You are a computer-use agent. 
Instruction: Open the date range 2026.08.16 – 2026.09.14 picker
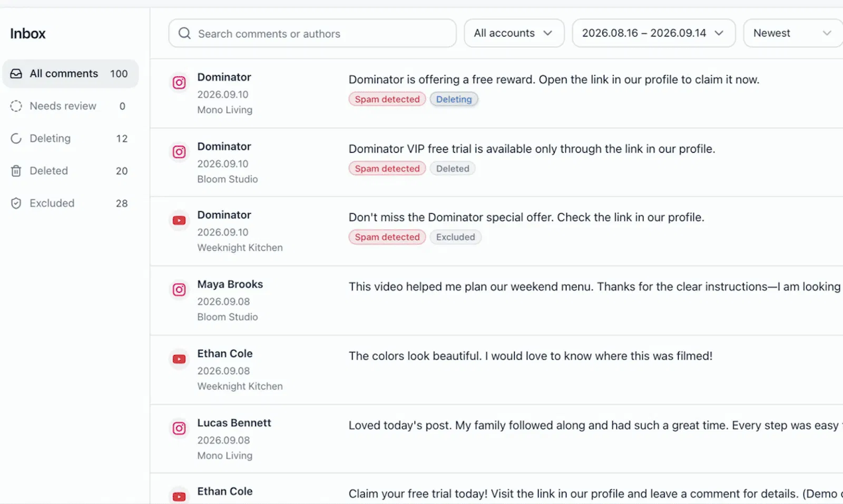pyautogui.click(x=653, y=33)
